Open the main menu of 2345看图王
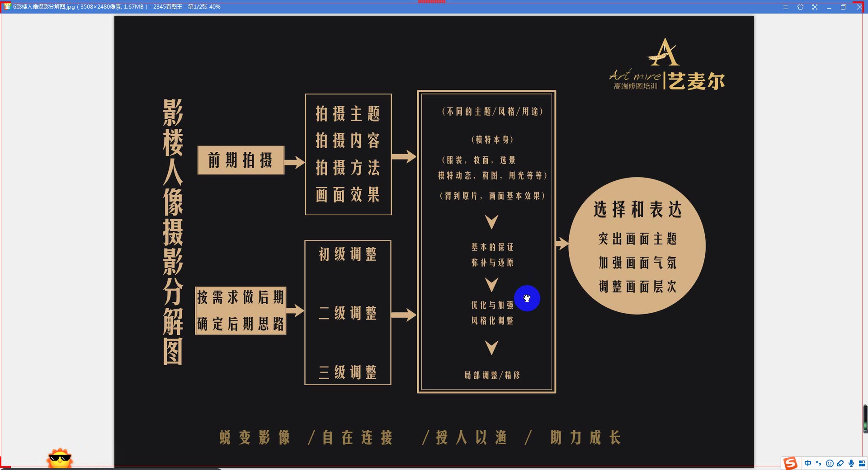 [x=786, y=7]
